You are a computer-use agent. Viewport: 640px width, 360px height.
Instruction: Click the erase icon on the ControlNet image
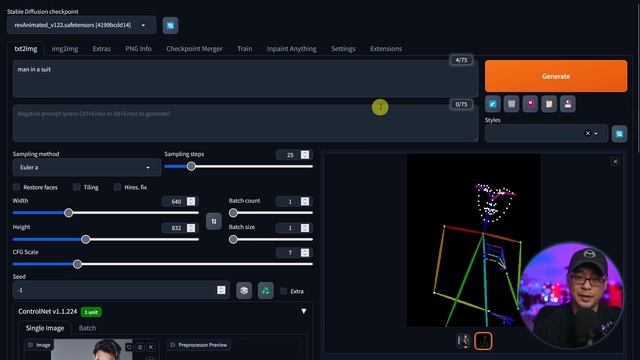click(140, 347)
